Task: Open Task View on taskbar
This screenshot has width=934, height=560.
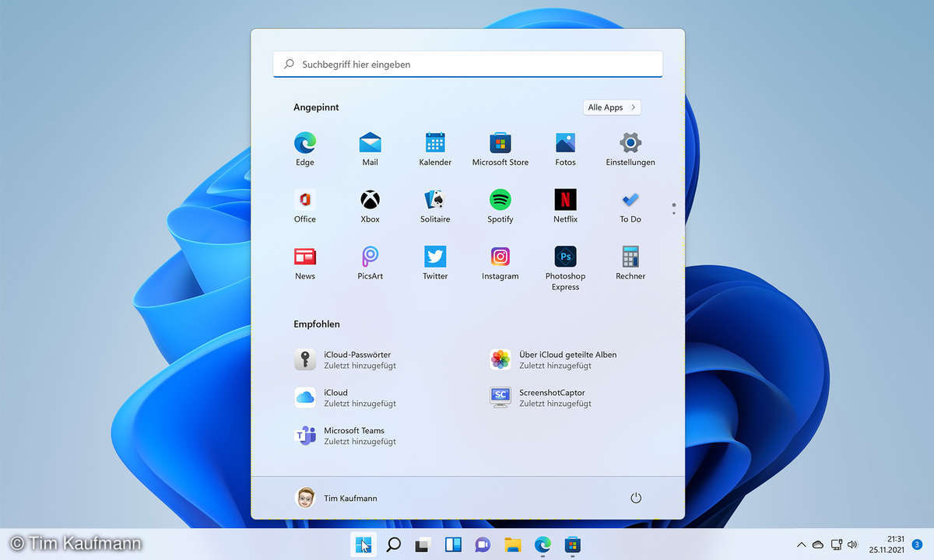Action: 423,544
